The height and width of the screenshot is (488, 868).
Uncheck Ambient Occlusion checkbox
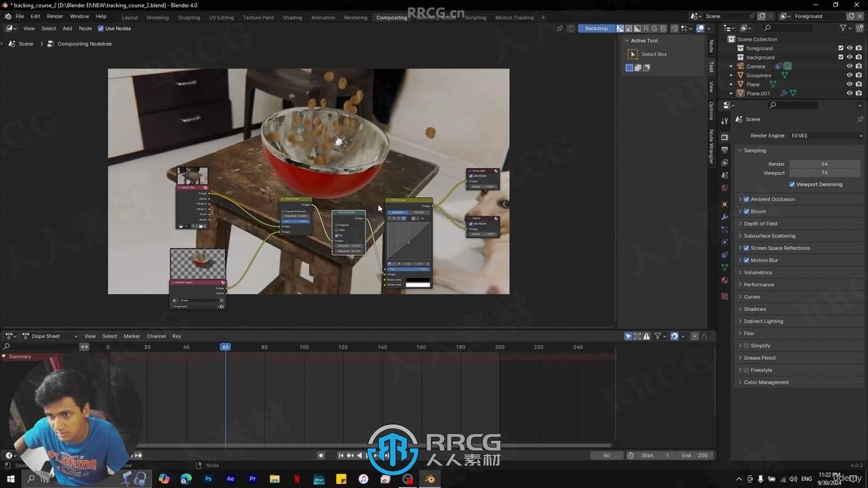pos(747,199)
